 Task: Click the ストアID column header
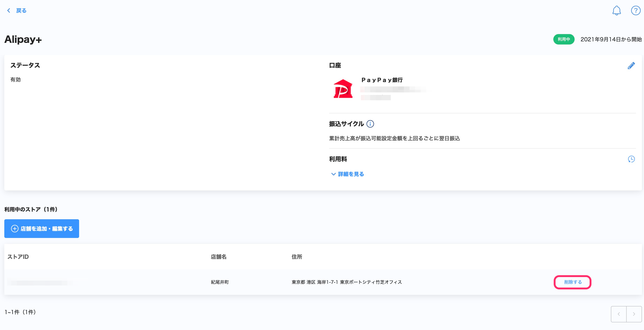(18, 257)
